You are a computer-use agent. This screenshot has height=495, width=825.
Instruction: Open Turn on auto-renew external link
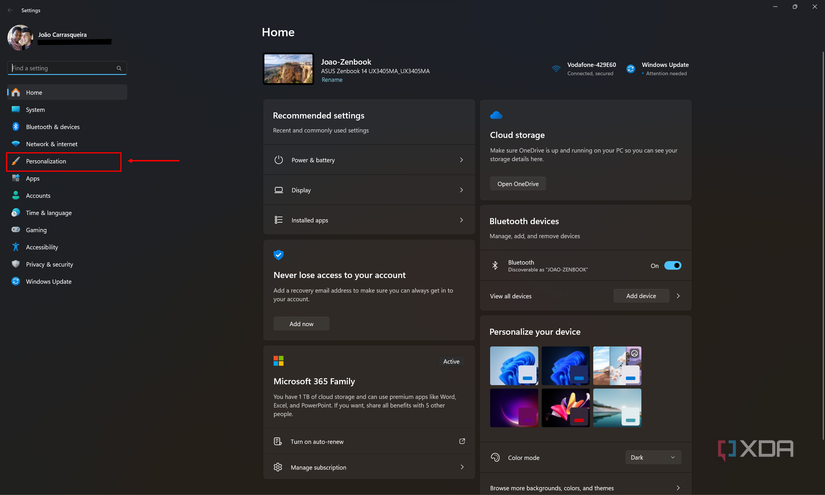click(462, 441)
